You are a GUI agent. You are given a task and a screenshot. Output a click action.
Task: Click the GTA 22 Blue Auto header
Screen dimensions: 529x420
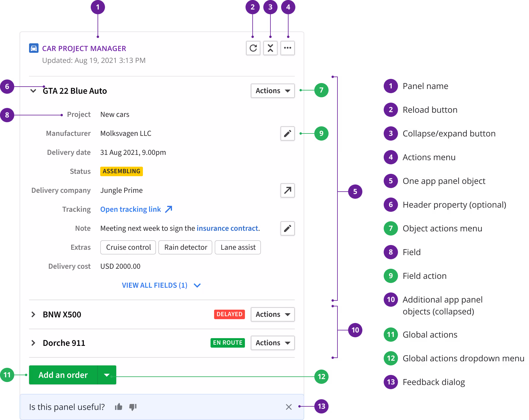pyautogui.click(x=75, y=91)
